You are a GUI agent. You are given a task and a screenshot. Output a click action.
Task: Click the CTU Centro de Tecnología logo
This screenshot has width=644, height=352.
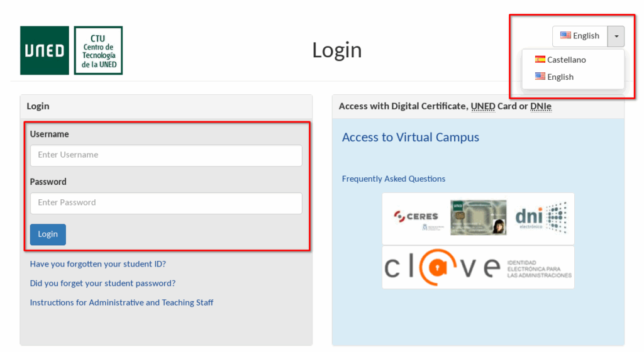coord(98,50)
